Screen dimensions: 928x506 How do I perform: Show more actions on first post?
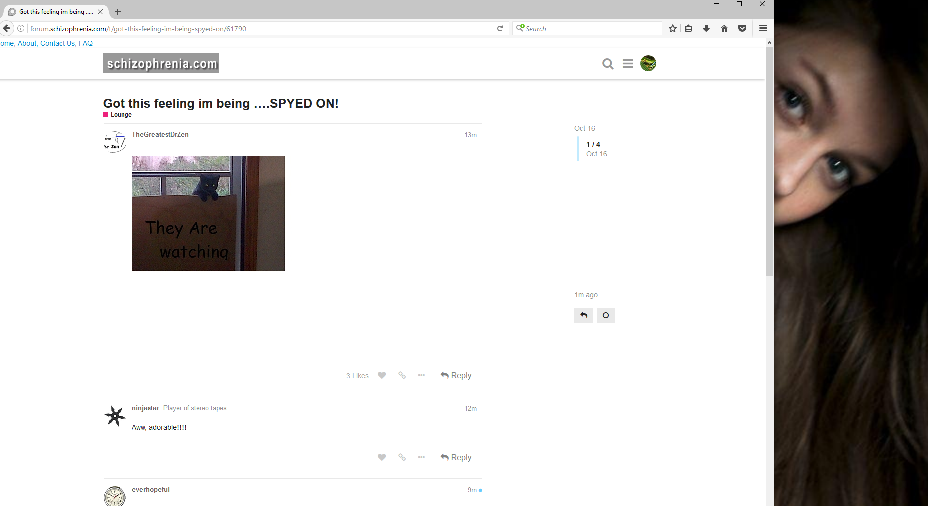[x=421, y=375]
